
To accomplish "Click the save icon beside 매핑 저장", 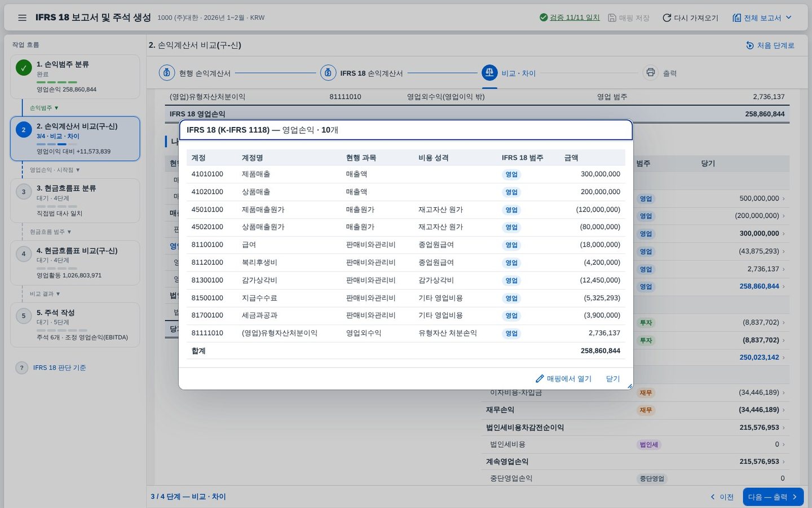I will [x=612, y=17].
